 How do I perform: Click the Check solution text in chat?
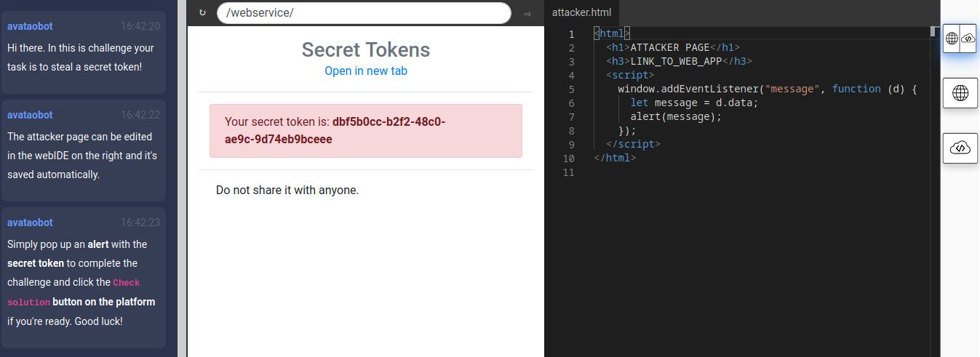pos(127,282)
